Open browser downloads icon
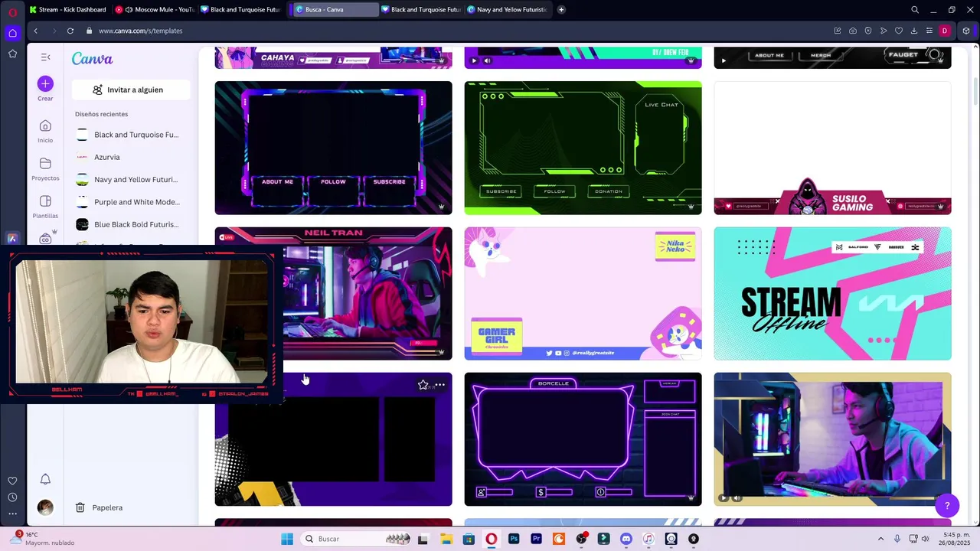This screenshot has height=551, width=980. click(913, 31)
